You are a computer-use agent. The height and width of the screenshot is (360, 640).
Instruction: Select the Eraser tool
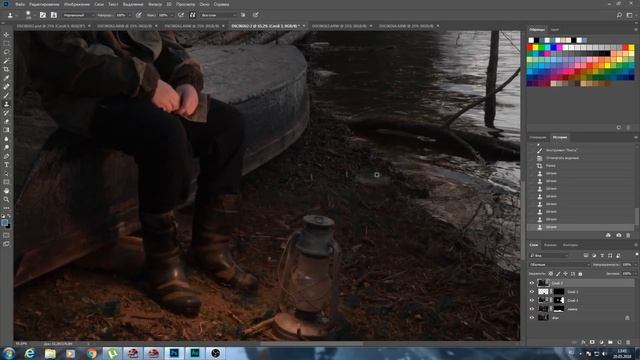pyautogui.click(x=6, y=121)
